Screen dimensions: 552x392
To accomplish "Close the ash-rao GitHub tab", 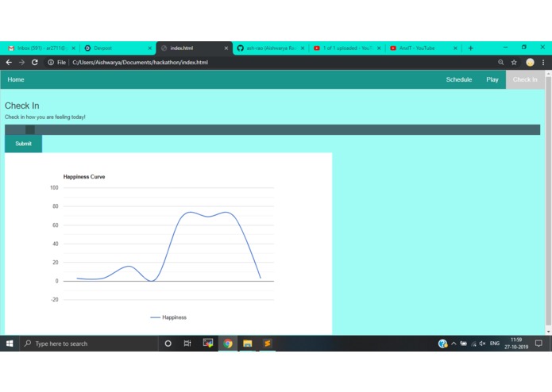I will [x=303, y=48].
